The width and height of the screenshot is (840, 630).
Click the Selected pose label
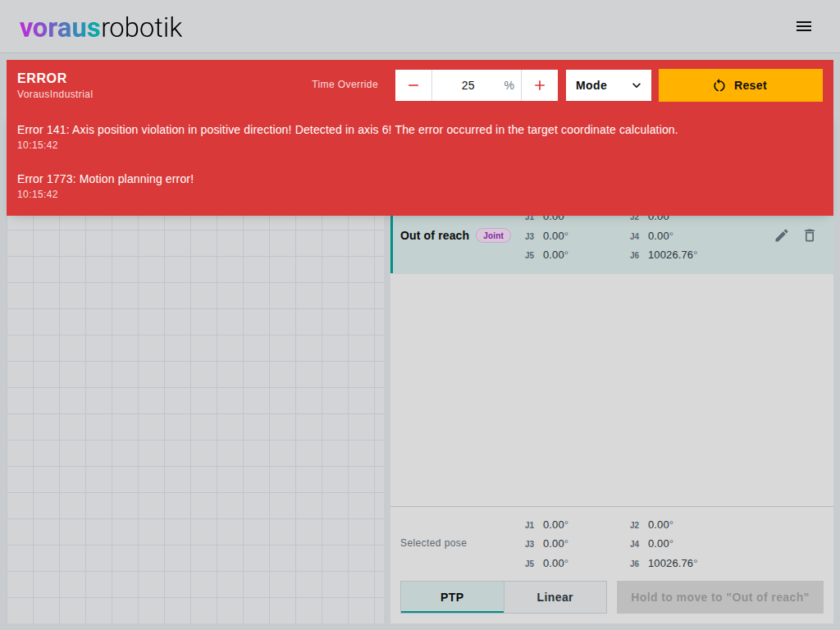coord(433,543)
